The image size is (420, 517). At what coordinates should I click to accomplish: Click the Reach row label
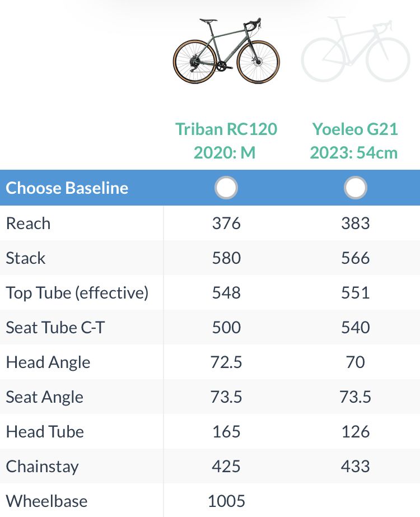click(x=28, y=223)
